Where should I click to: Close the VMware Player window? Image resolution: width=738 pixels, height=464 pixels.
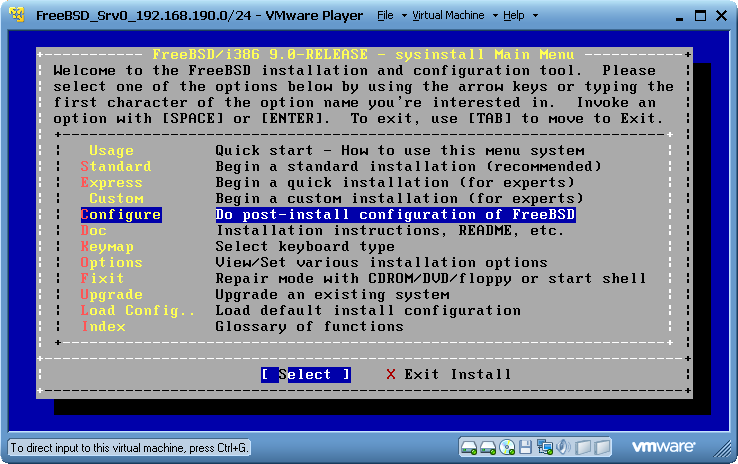coord(721,16)
